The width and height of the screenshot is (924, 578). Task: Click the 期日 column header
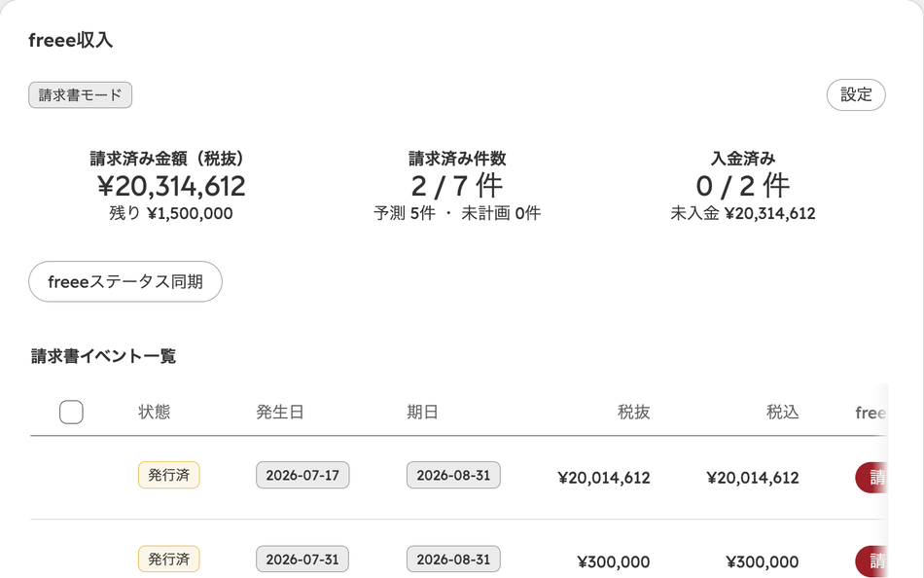(x=422, y=412)
